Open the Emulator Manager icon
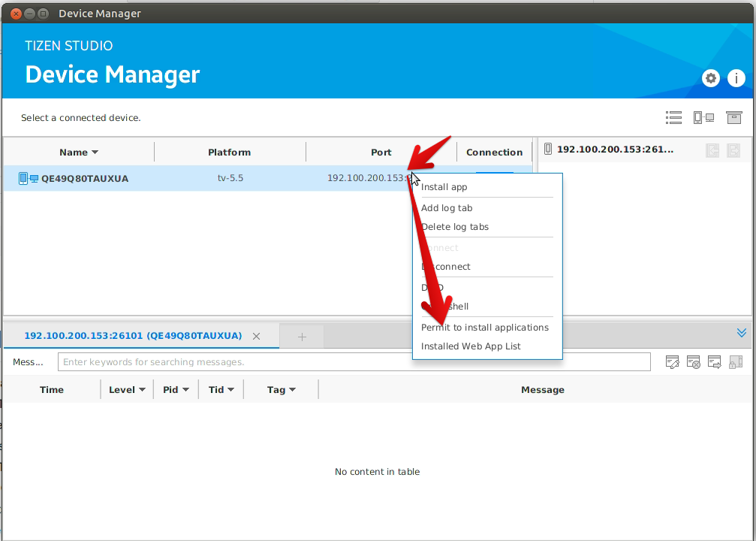Viewport: 756px width, 541px height. click(x=733, y=118)
